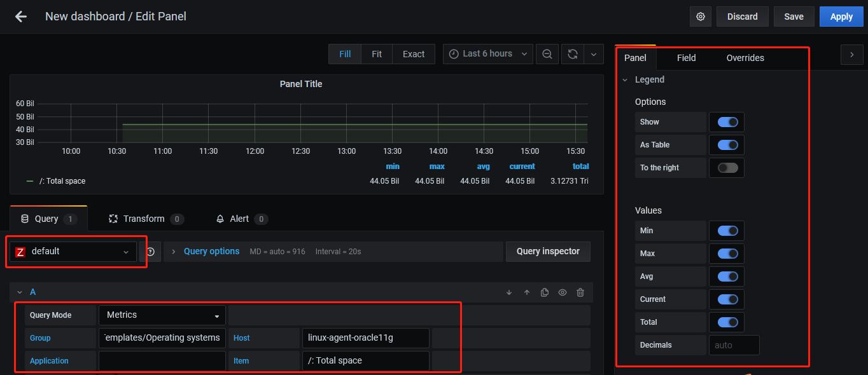The image size is (868, 375).
Task: Click the back arrow icon
Action: [21, 17]
